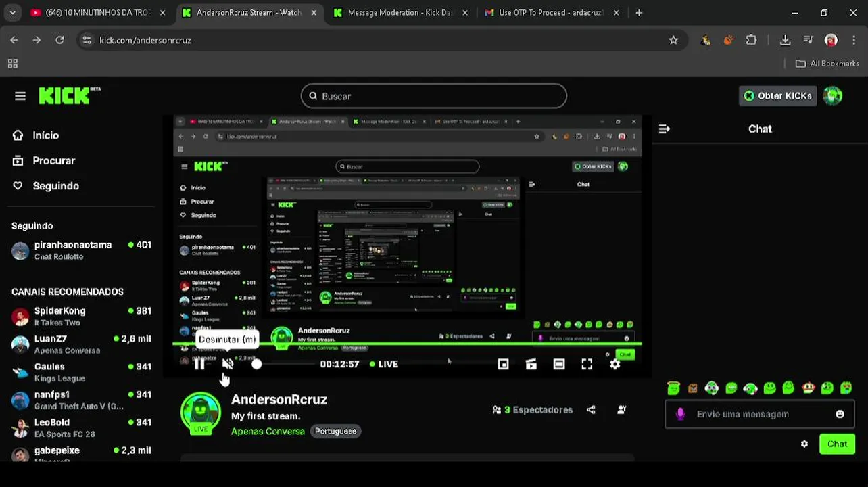Close the AndersonRcruz Stream tab
The height and width of the screenshot is (487, 868).
coord(314,13)
